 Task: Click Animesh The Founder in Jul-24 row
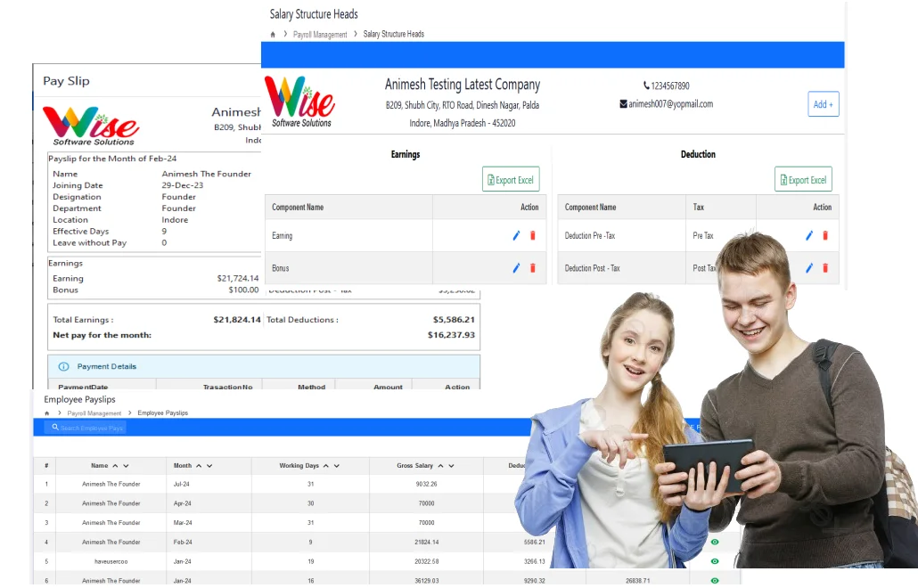111,485
